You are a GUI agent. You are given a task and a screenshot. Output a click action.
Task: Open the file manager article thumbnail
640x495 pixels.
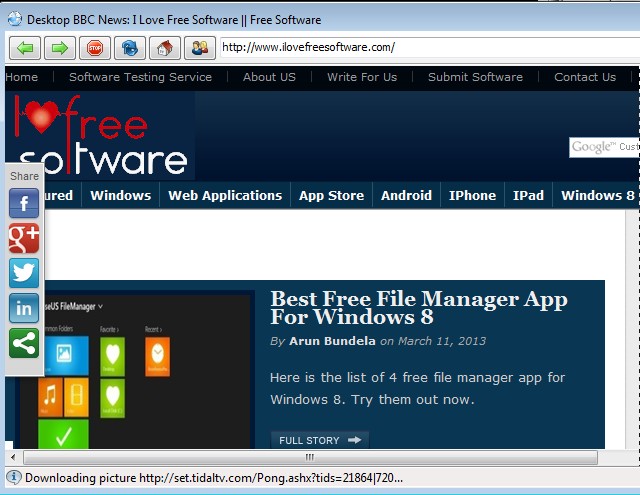(x=135, y=370)
